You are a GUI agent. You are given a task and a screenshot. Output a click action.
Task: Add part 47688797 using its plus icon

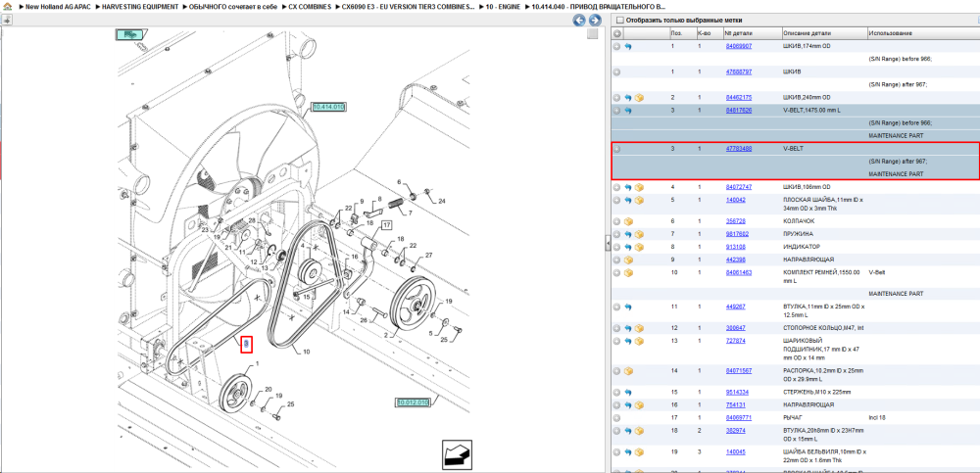(x=616, y=71)
